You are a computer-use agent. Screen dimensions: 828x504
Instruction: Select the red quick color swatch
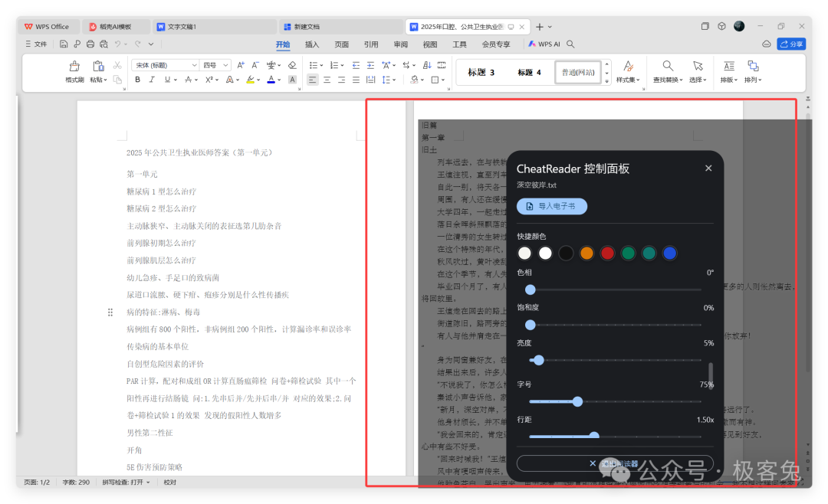pyautogui.click(x=607, y=254)
